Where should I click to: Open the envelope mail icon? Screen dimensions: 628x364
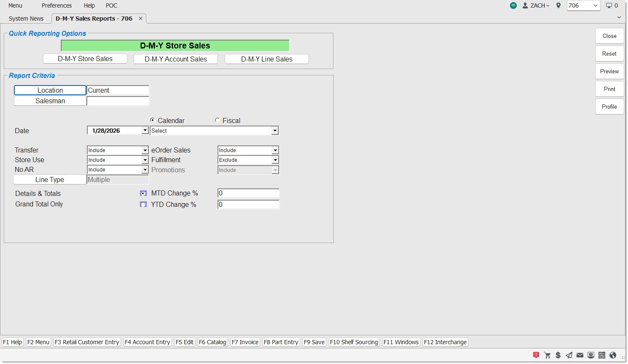pos(580,355)
